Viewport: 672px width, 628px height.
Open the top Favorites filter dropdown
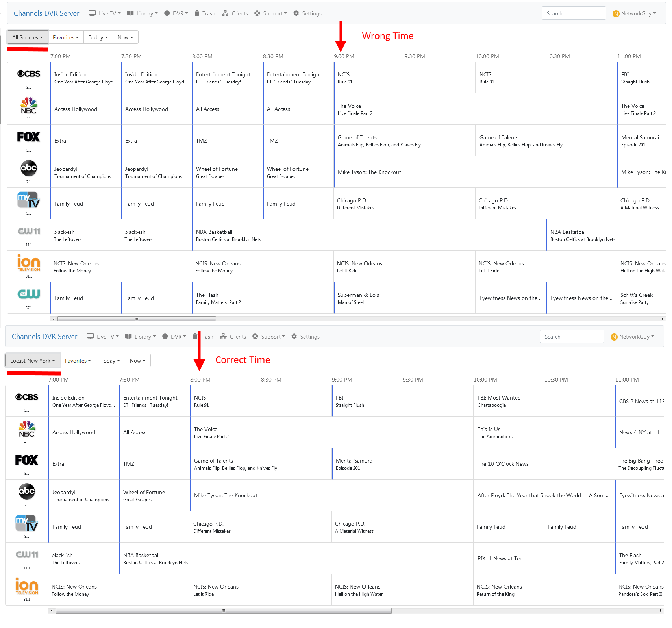point(65,37)
